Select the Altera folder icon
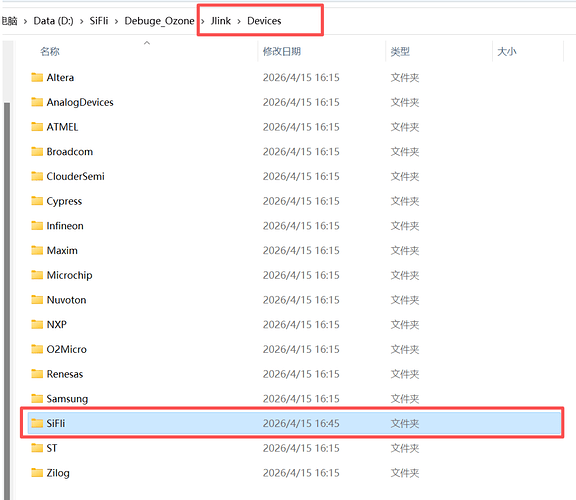576x500 pixels. pyautogui.click(x=37, y=77)
